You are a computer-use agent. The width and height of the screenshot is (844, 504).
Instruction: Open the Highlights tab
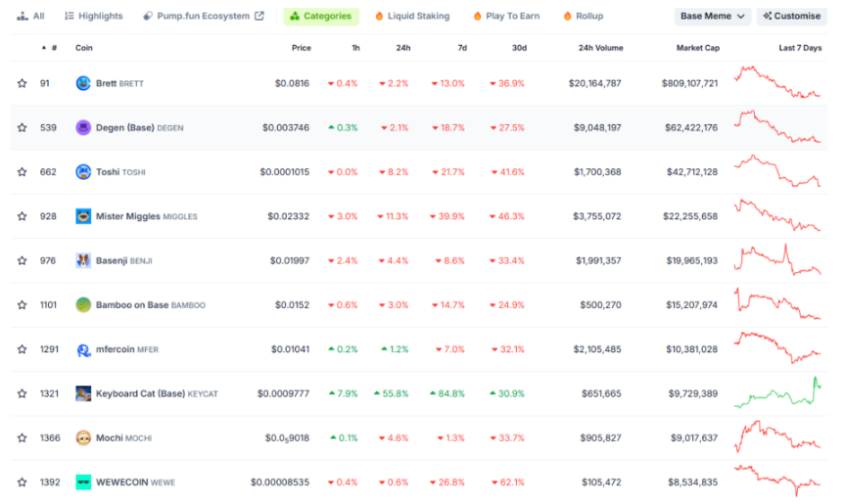[x=94, y=16]
